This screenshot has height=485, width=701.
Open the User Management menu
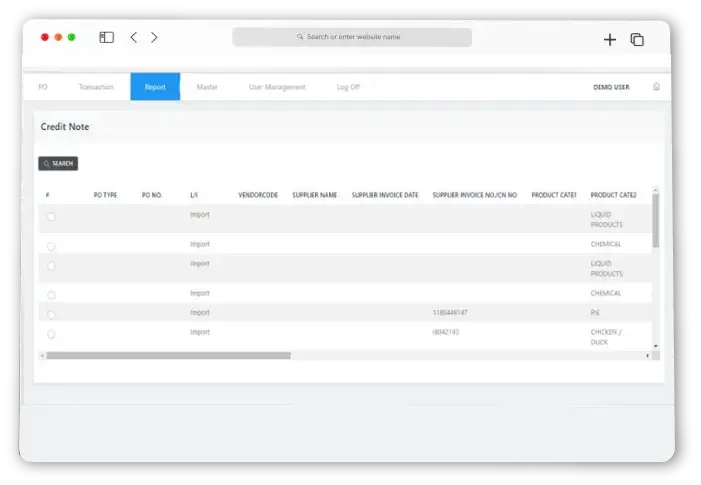[277, 87]
